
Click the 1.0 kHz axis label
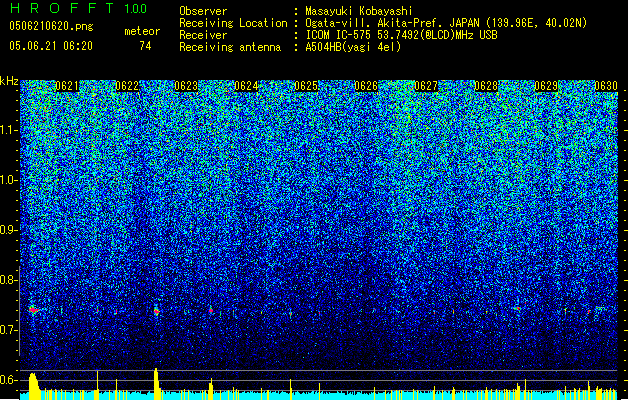[x=8, y=180]
